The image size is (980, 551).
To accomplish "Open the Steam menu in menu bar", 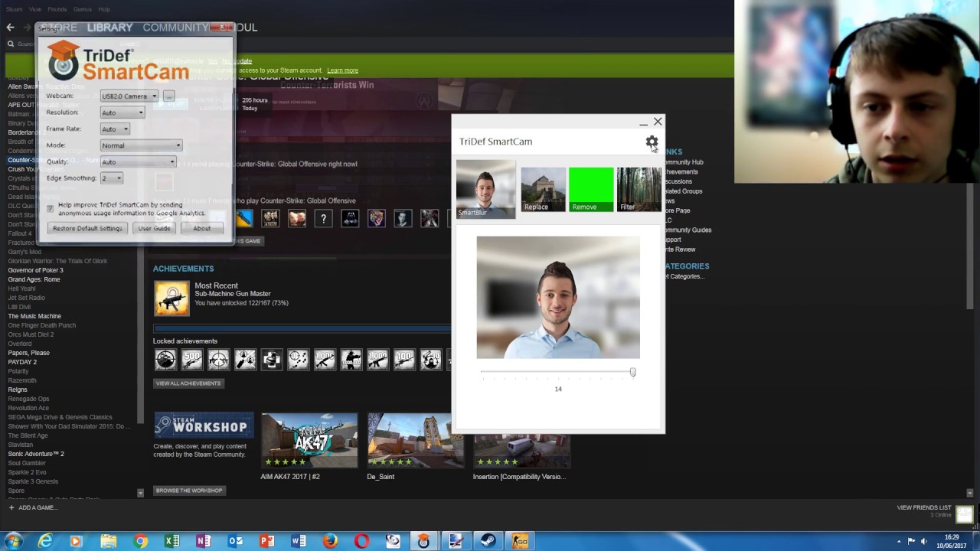I will (x=14, y=9).
